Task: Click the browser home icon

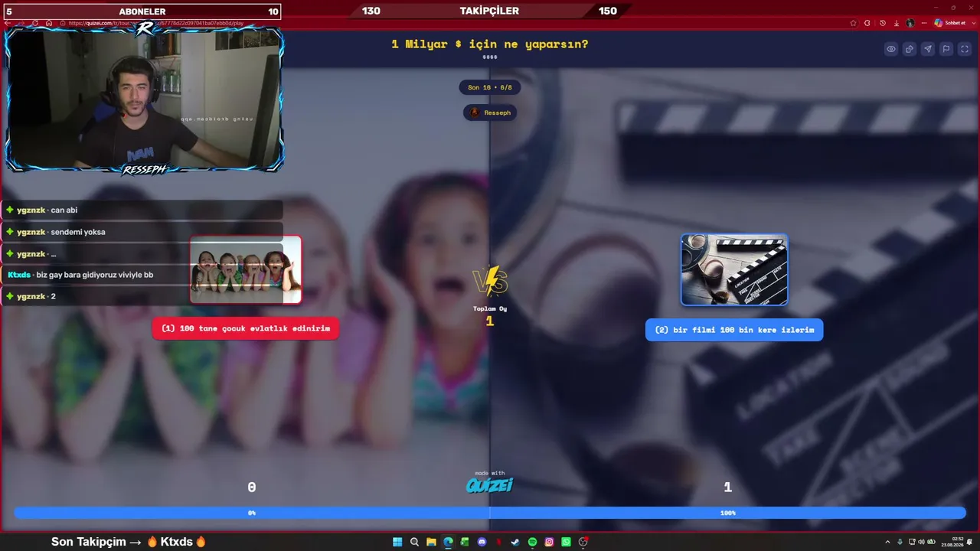Action: click(x=49, y=23)
